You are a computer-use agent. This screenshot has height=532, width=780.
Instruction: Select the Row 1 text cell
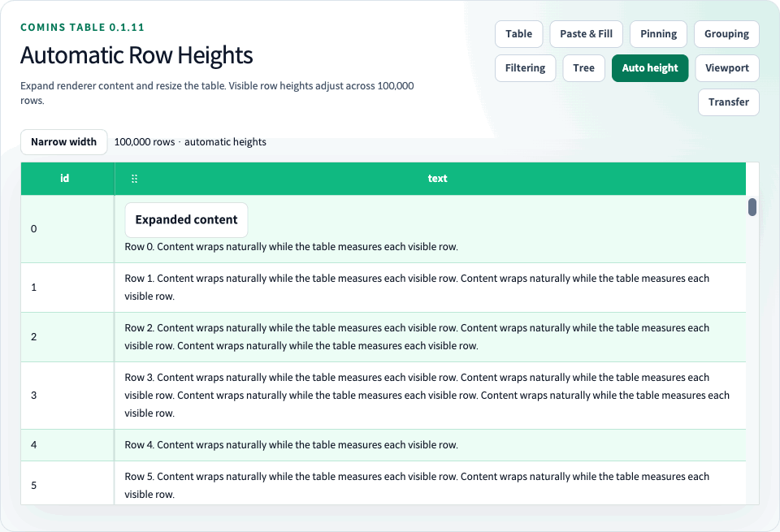pyautogui.click(x=431, y=288)
